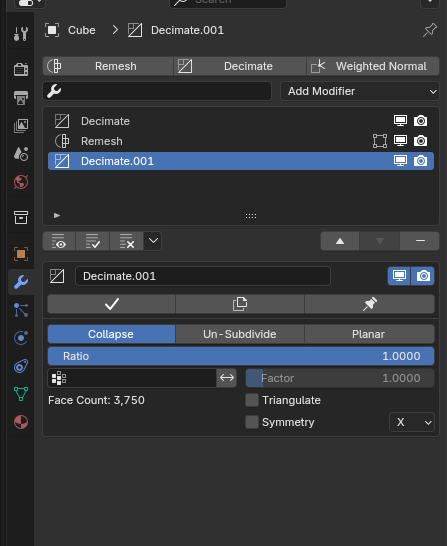Grab the modifier list resize handle dots
447x546 pixels.
251,216
